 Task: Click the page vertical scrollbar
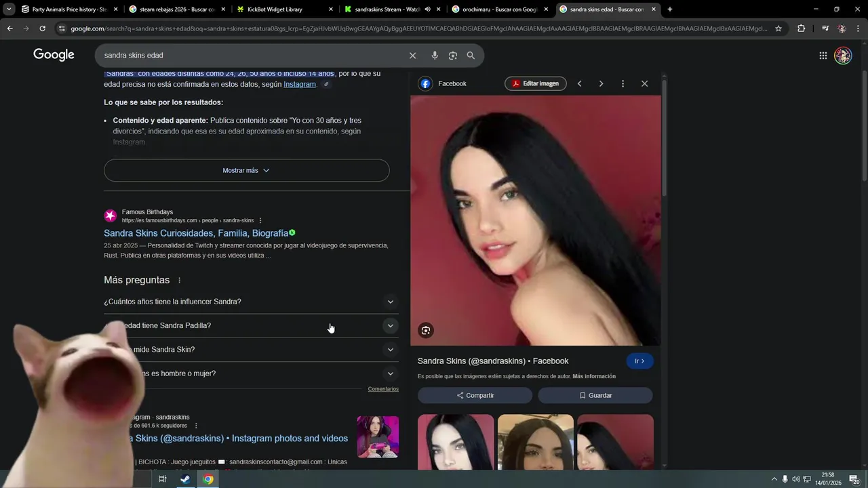(x=864, y=126)
